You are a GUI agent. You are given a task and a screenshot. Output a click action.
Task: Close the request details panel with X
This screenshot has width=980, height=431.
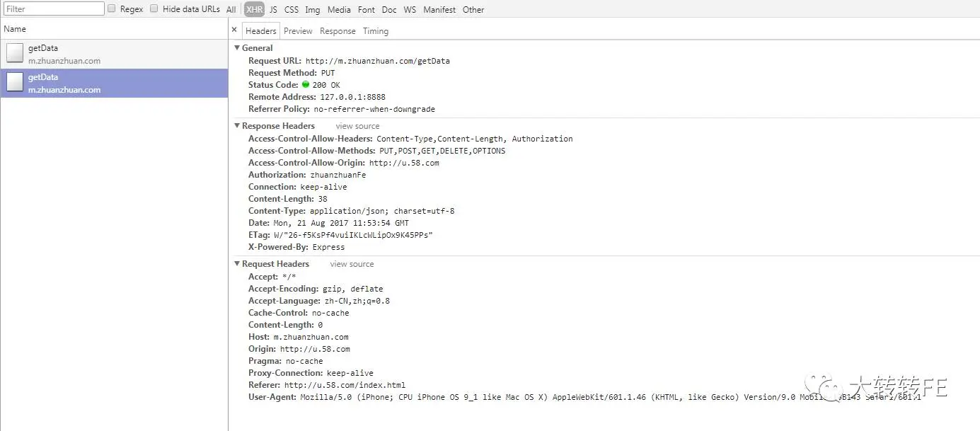click(234, 30)
